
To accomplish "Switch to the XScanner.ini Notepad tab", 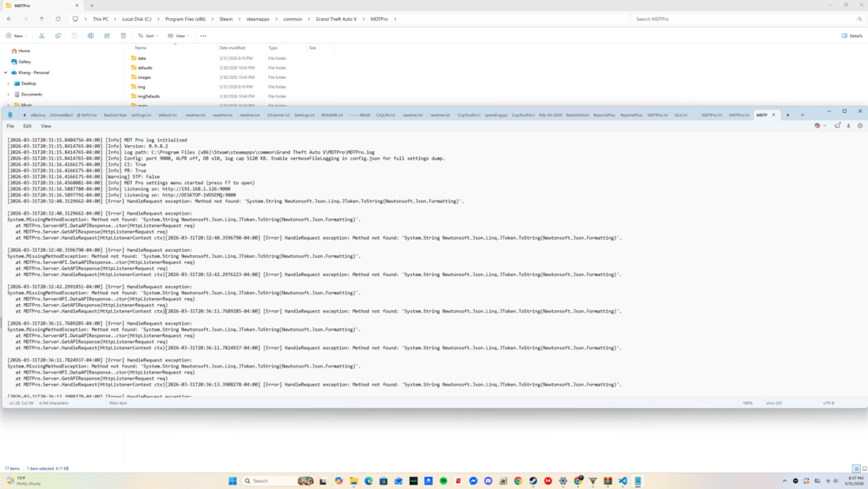I will pos(278,116).
